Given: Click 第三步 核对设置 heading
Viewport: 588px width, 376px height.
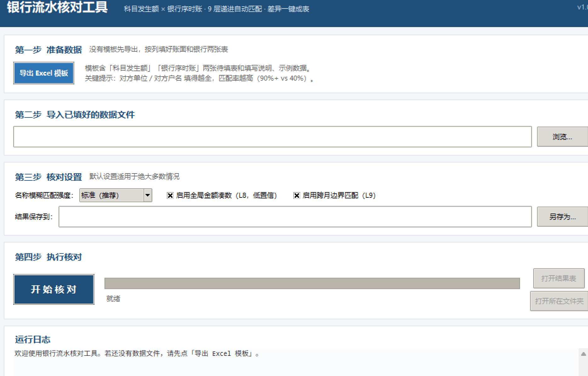Looking at the screenshot, I should click(x=48, y=177).
